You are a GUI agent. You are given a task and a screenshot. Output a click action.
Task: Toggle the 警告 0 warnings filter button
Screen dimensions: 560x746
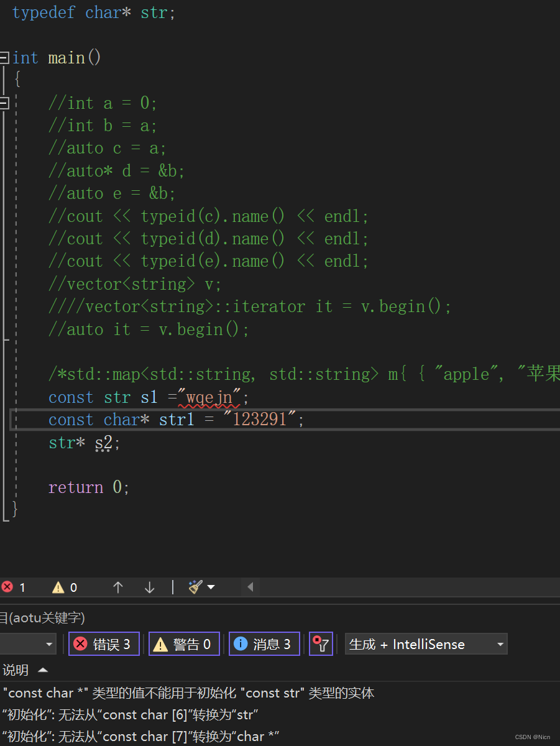pyautogui.click(x=184, y=644)
